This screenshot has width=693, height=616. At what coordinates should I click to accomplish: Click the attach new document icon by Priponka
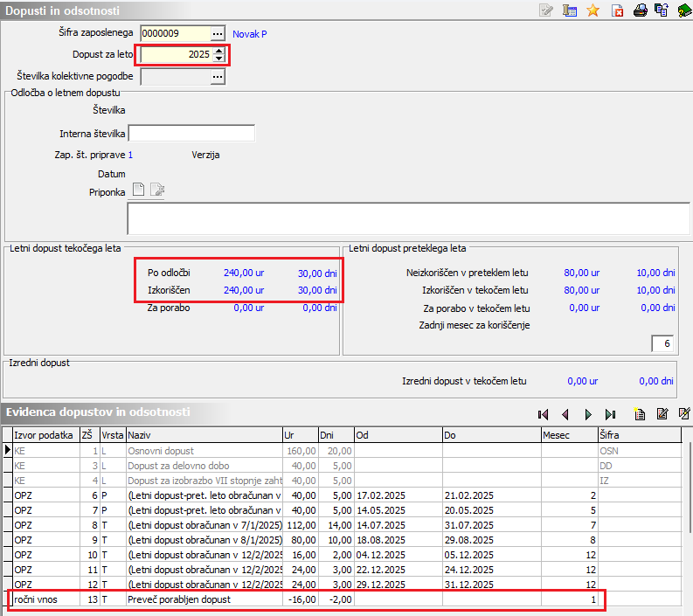138,190
